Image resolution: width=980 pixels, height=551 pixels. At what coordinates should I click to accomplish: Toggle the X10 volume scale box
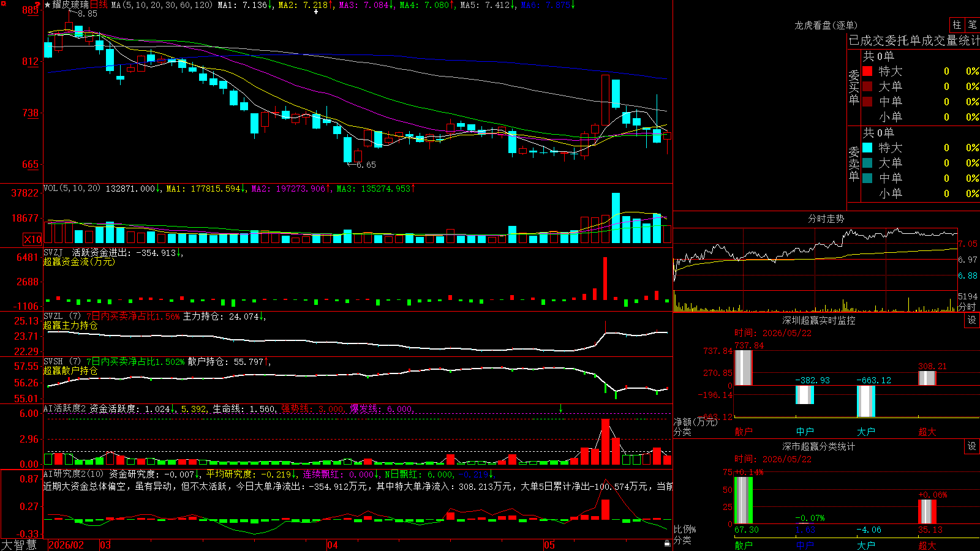click(x=32, y=239)
